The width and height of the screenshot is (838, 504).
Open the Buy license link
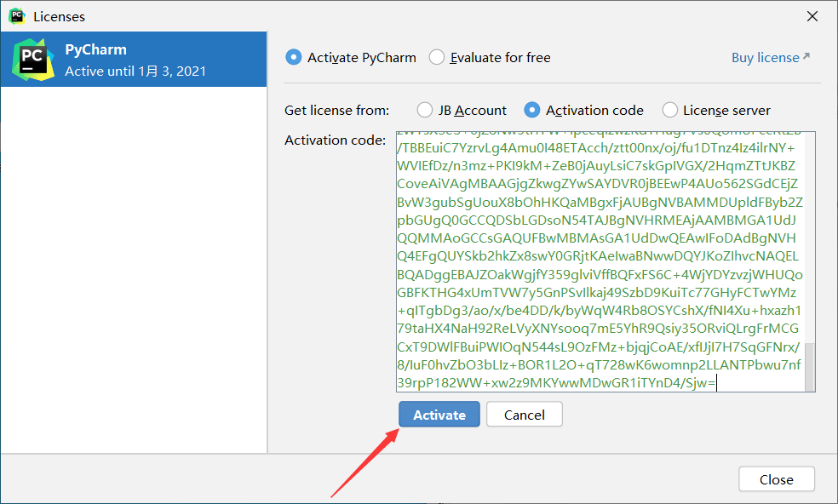771,57
